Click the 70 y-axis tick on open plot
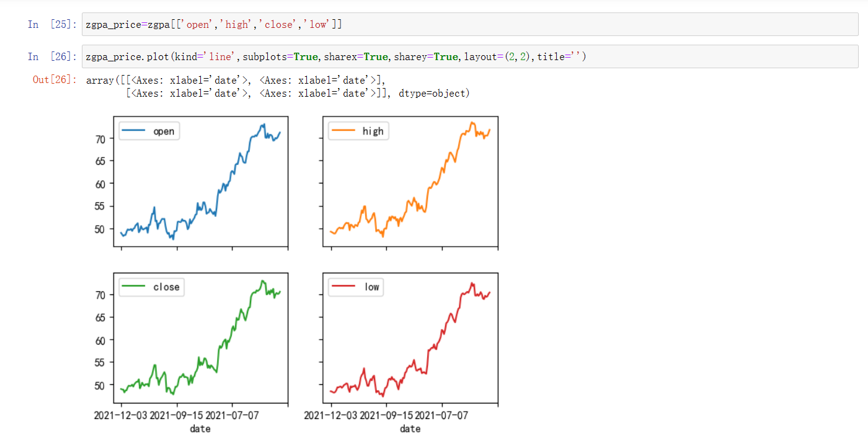868x445 pixels. [x=100, y=139]
